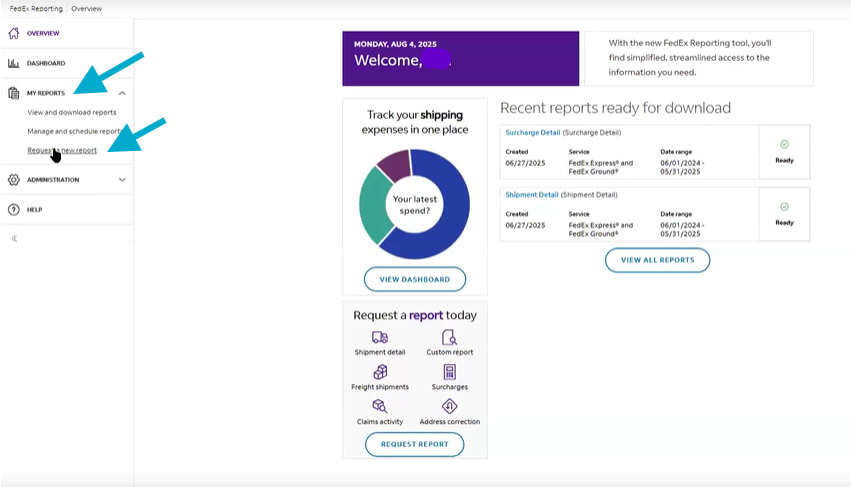Collapse the My Reports section chevron
This screenshot has height=487, width=851.
122,93
